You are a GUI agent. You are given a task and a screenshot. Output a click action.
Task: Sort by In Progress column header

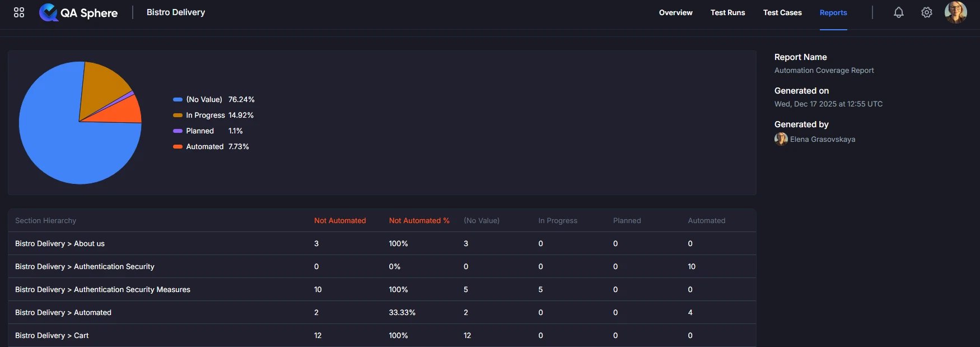pyautogui.click(x=558, y=220)
